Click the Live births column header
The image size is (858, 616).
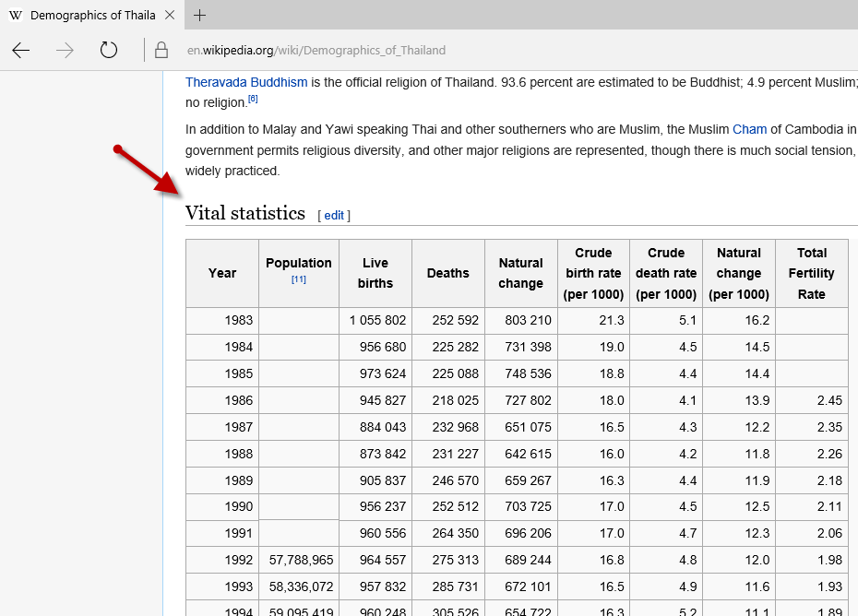[x=375, y=274]
